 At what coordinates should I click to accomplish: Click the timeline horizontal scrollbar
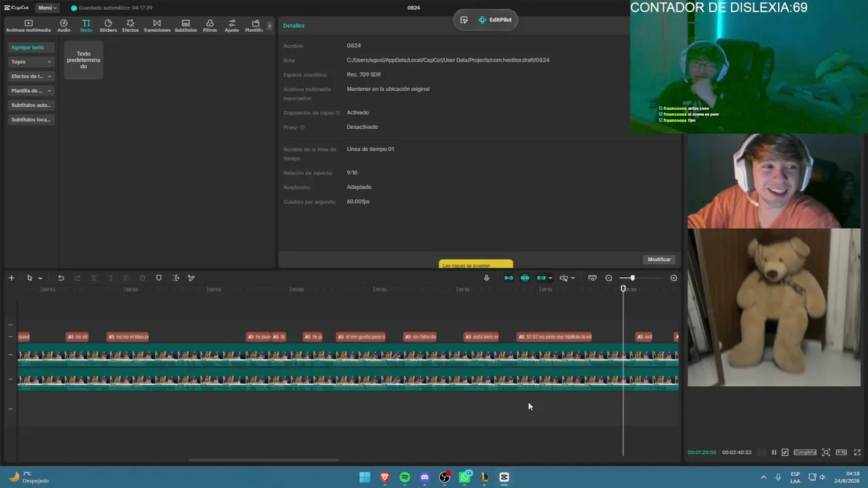(x=263, y=460)
